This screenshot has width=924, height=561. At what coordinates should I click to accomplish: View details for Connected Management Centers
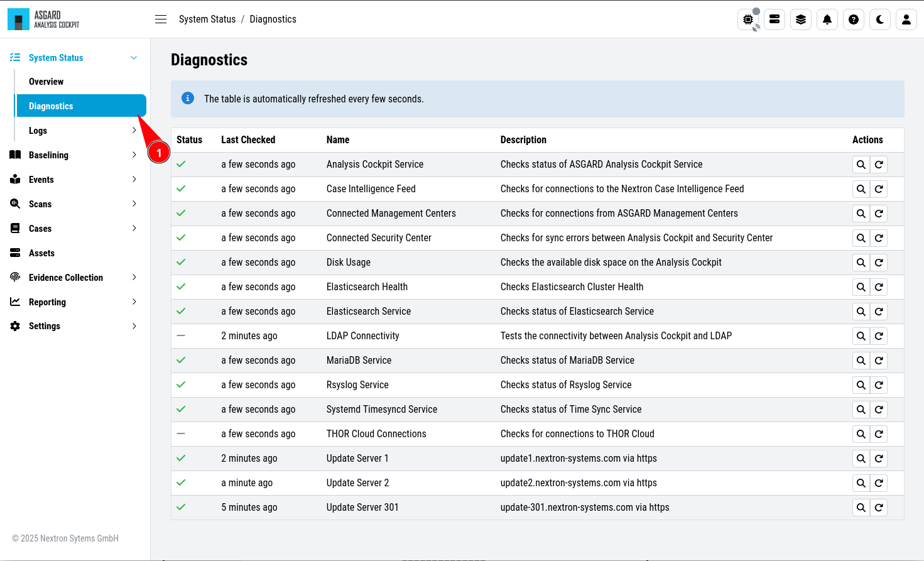pyautogui.click(x=861, y=214)
